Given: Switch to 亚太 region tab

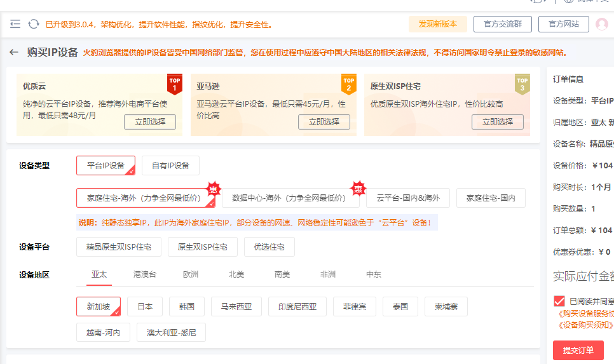Looking at the screenshot, I should tap(99, 274).
